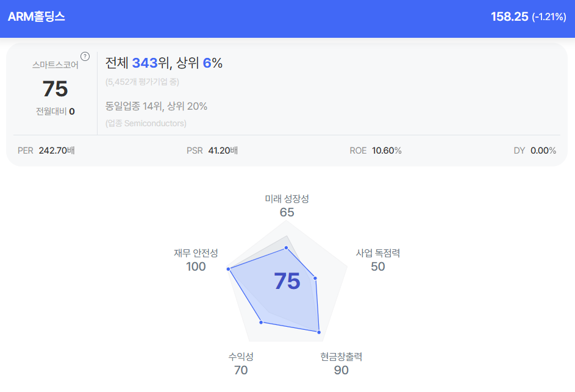Select the 재무 안전성 radar label

coord(196,253)
